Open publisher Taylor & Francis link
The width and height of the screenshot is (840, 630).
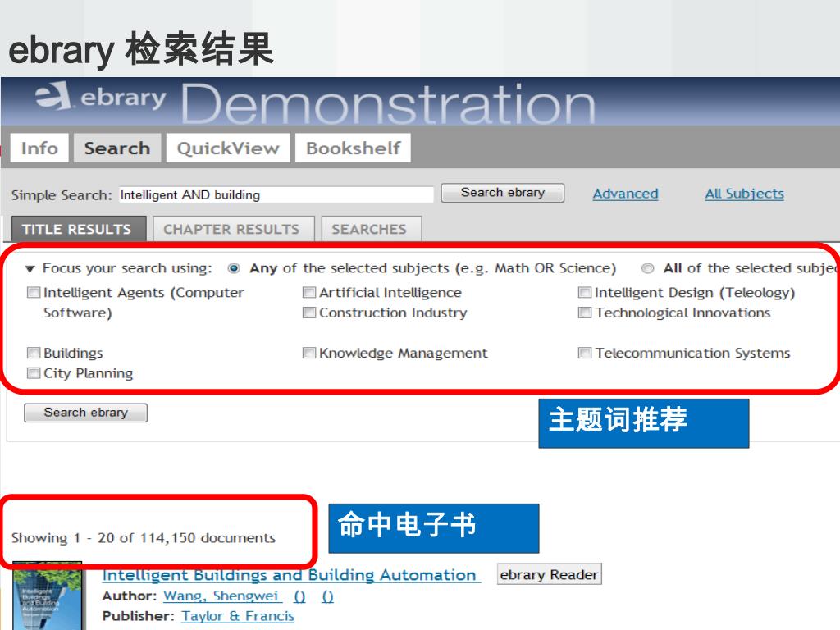tap(238, 616)
